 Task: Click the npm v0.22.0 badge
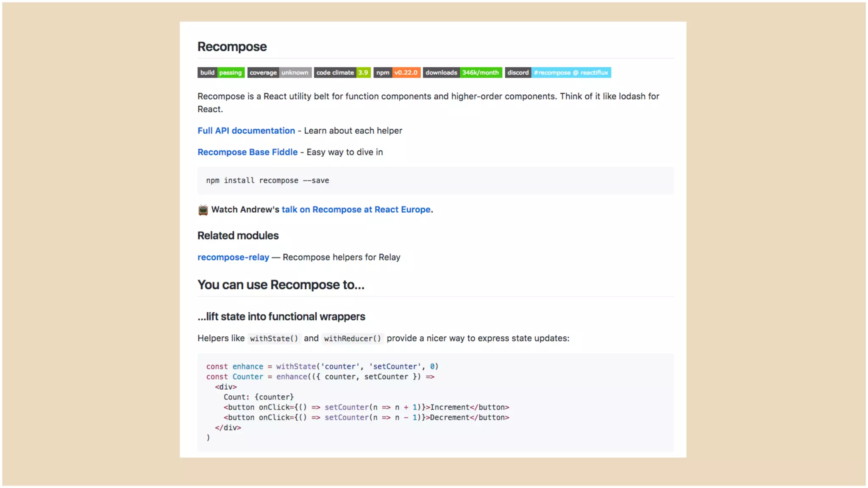pyautogui.click(x=397, y=72)
